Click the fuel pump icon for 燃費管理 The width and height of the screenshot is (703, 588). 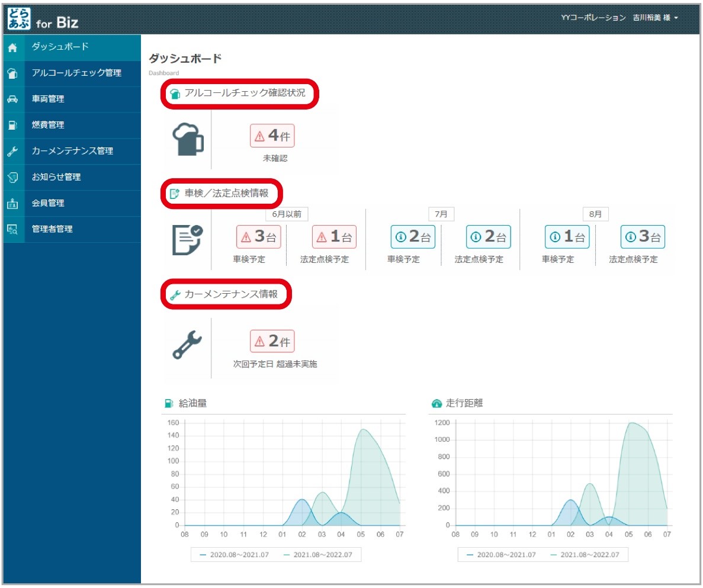(12, 126)
